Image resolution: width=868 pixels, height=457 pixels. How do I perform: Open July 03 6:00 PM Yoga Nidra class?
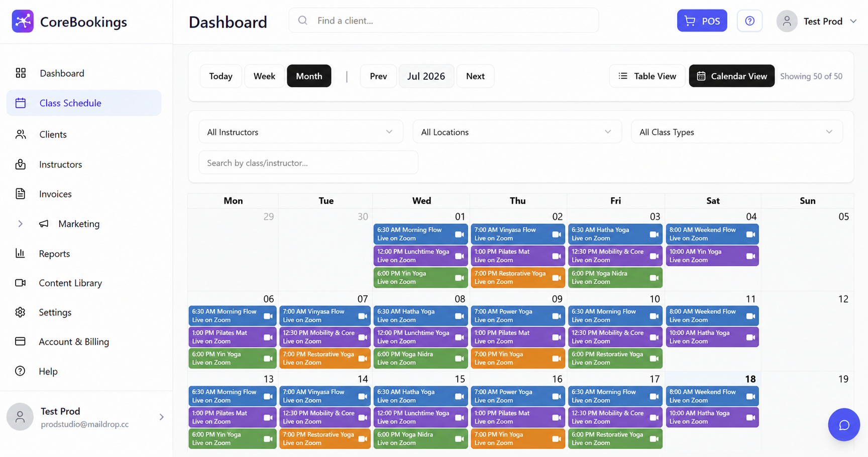point(615,278)
